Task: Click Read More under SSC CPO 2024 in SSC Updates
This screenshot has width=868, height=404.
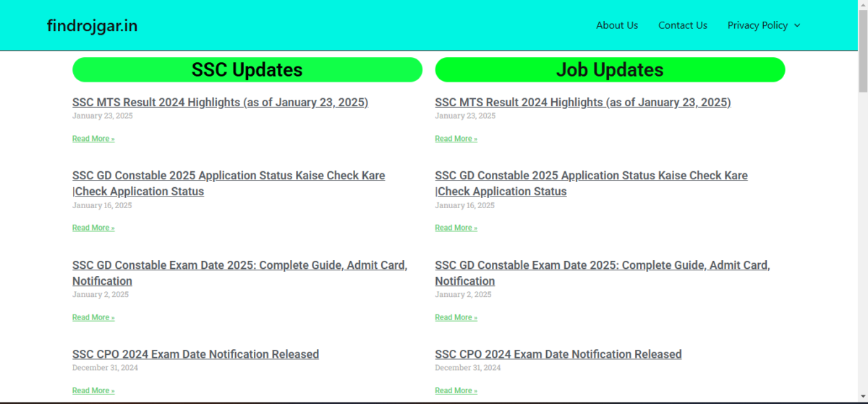Action: coord(93,390)
